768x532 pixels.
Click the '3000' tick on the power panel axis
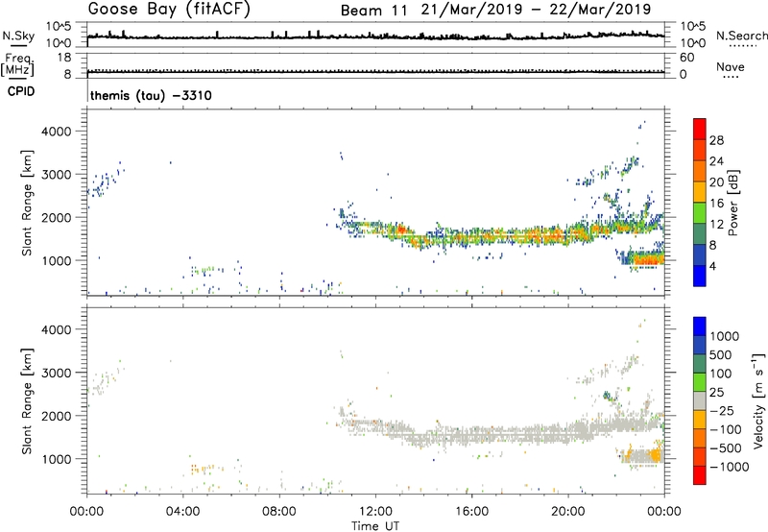pos(57,175)
